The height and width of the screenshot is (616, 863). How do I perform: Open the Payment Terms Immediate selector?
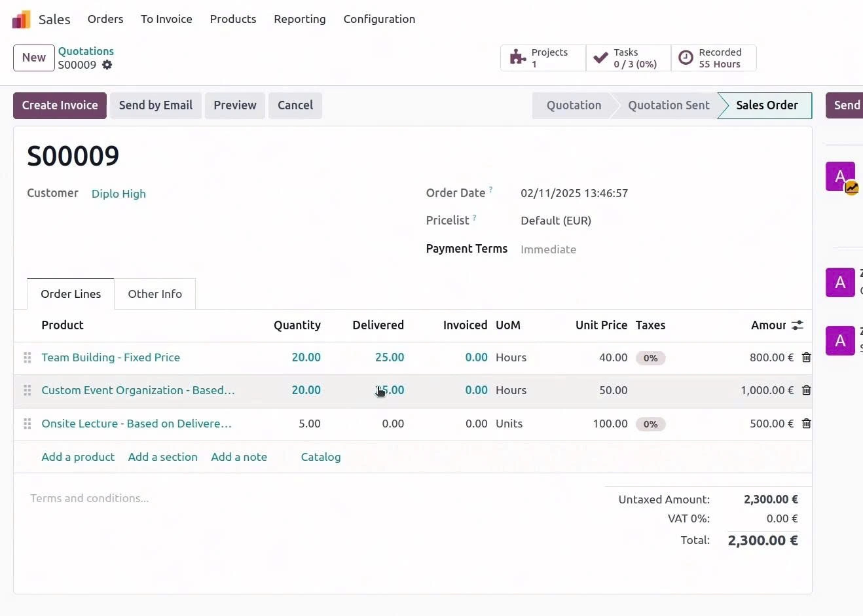[548, 249]
